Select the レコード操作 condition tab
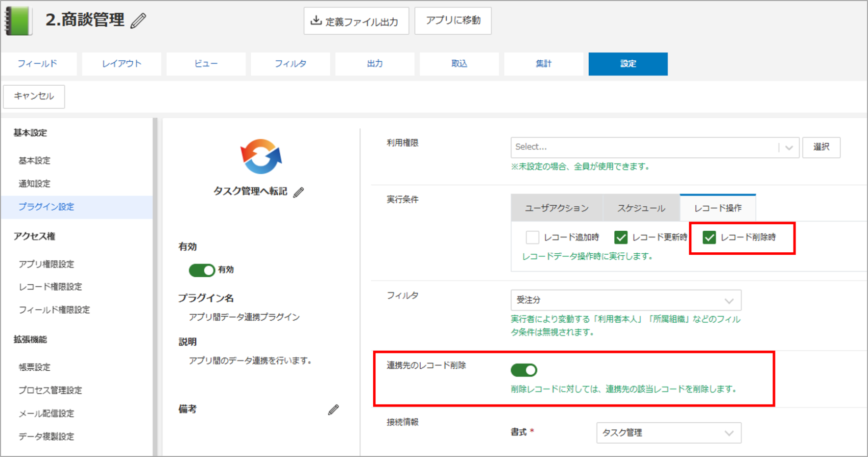Image resolution: width=868 pixels, height=457 pixels. (x=718, y=208)
